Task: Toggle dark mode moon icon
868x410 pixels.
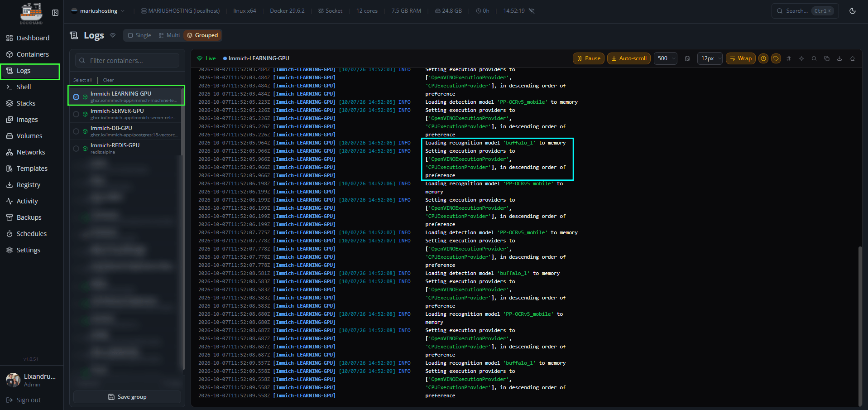Action: (x=853, y=11)
